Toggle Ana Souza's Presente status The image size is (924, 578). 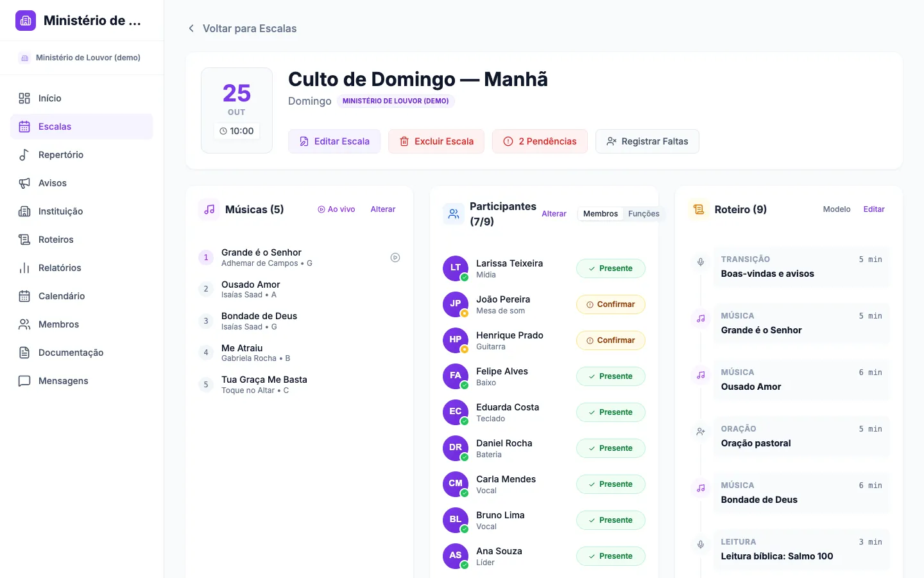[611, 556]
